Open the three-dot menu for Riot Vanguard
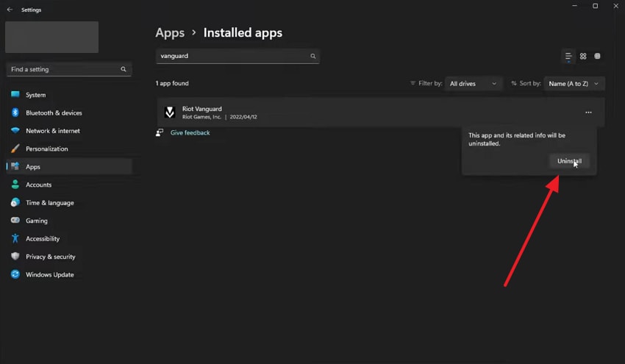The width and height of the screenshot is (625, 364). [x=588, y=113]
